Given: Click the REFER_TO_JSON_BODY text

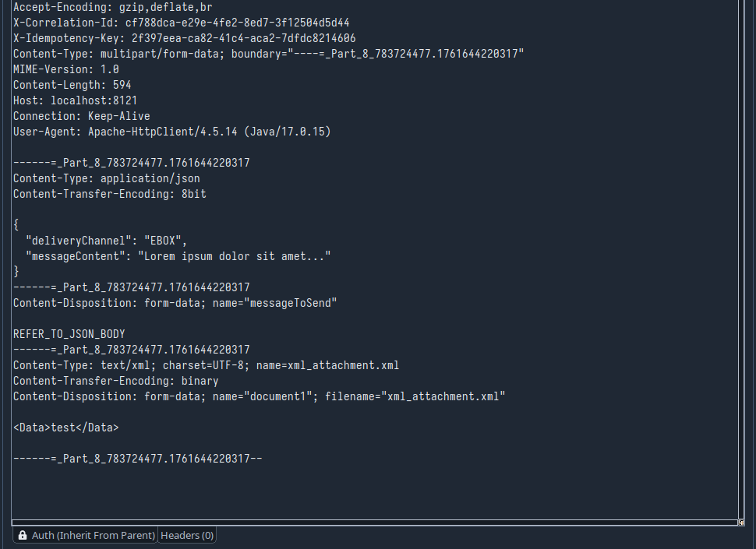Looking at the screenshot, I should (69, 334).
